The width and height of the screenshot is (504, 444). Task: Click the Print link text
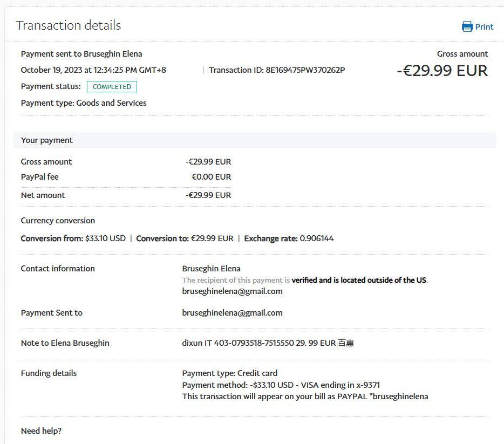[484, 27]
